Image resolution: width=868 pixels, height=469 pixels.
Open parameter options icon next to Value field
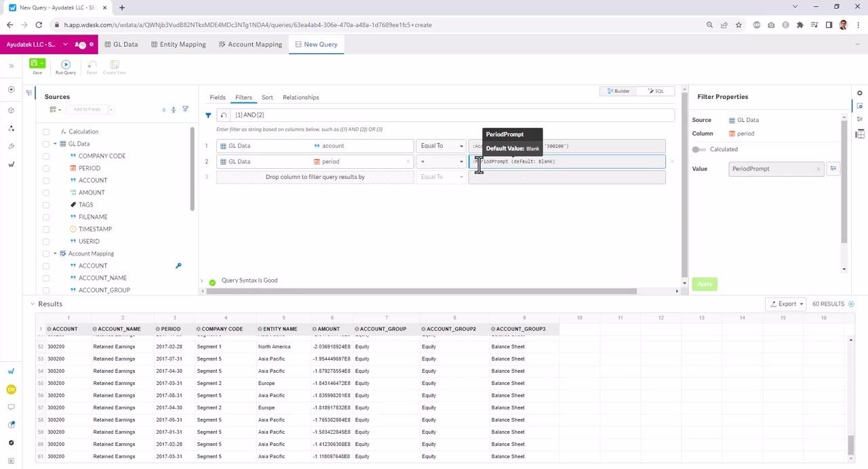[x=833, y=169]
